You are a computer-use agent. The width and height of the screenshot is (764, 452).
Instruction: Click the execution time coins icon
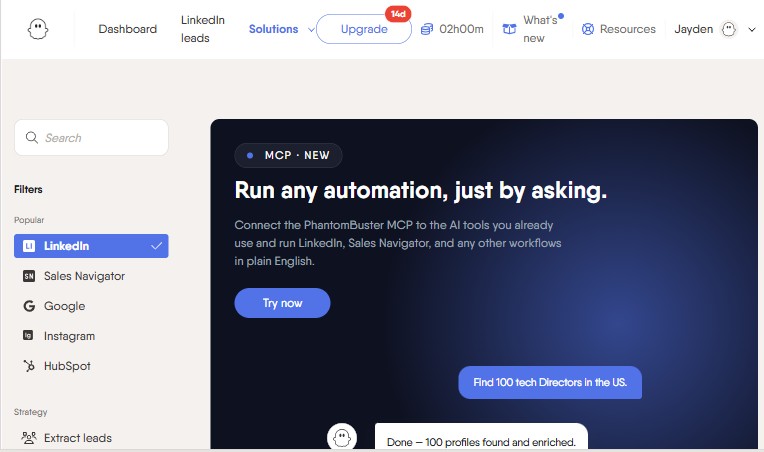coord(426,29)
